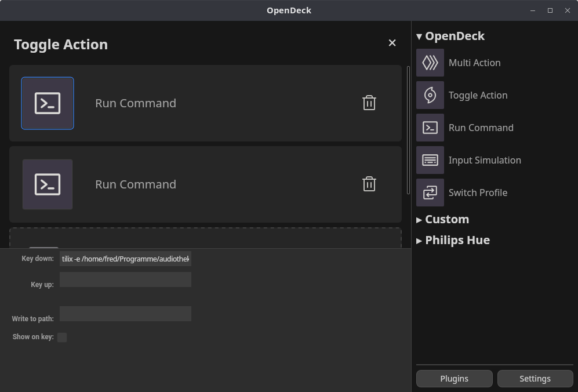Delete the first Run Command action
Image resolution: width=578 pixels, height=392 pixels.
pyautogui.click(x=369, y=103)
